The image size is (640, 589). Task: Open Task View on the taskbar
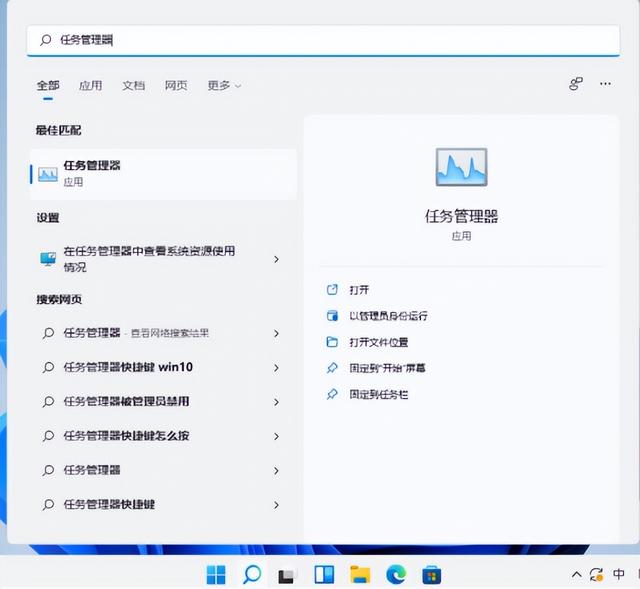286,576
